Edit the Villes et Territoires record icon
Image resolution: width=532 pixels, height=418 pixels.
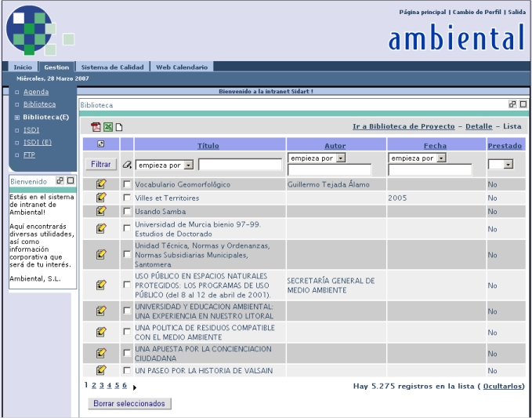[101, 198]
